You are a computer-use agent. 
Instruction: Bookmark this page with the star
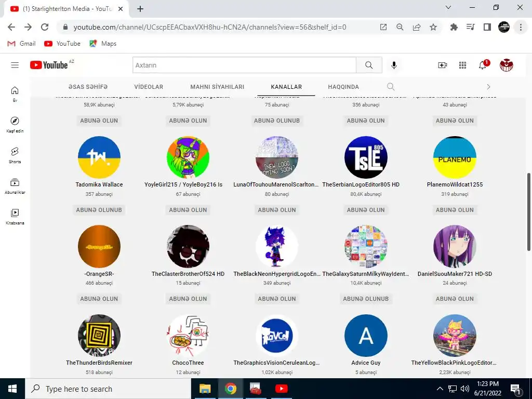click(433, 27)
